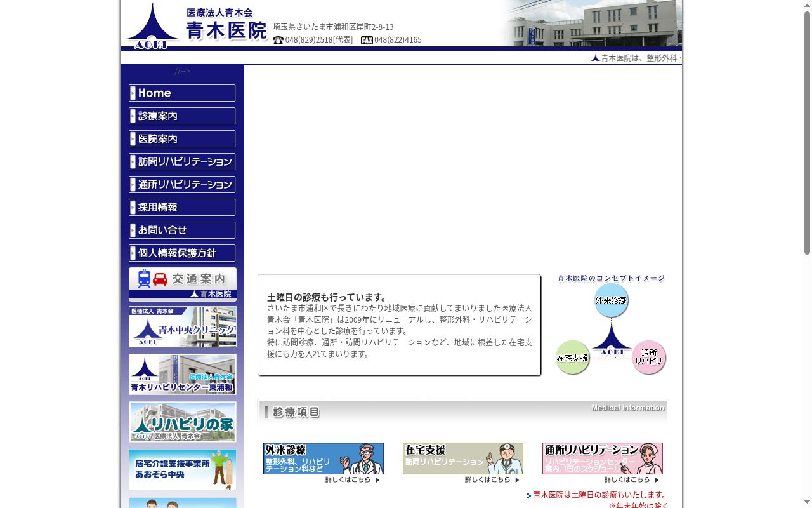Open the Home menu item
The width and height of the screenshot is (812, 508).
[x=182, y=93]
